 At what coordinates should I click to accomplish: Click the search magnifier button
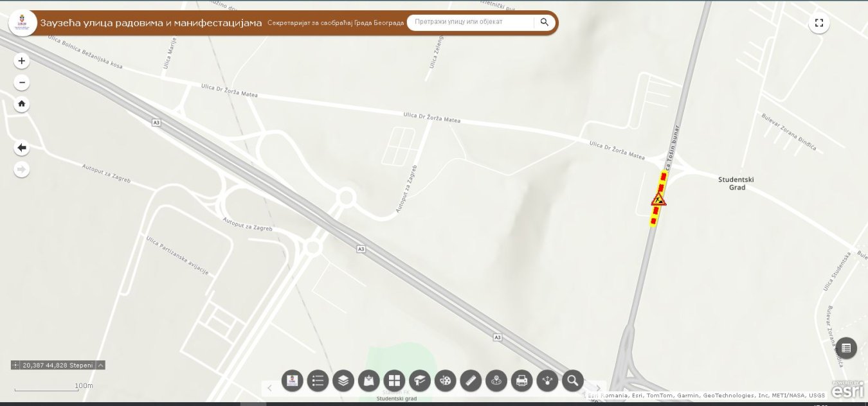pyautogui.click(x=544, y=22)
